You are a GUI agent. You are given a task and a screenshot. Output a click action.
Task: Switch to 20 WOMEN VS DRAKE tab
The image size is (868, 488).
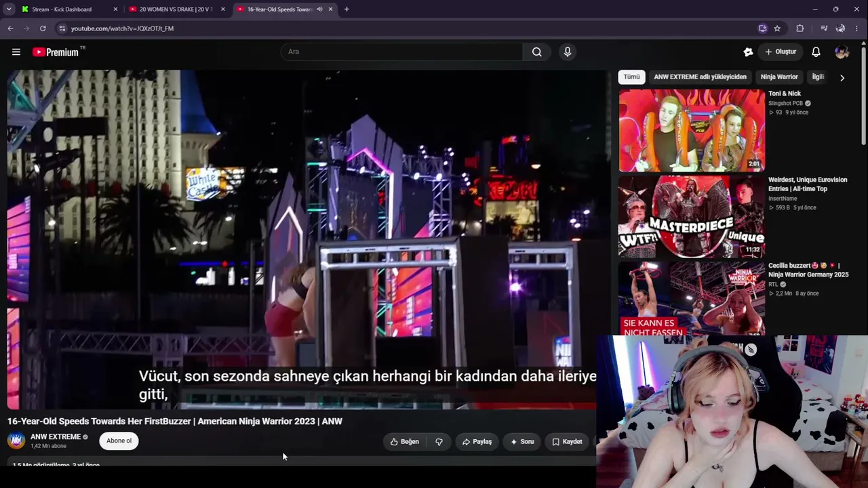click(176, 9)
